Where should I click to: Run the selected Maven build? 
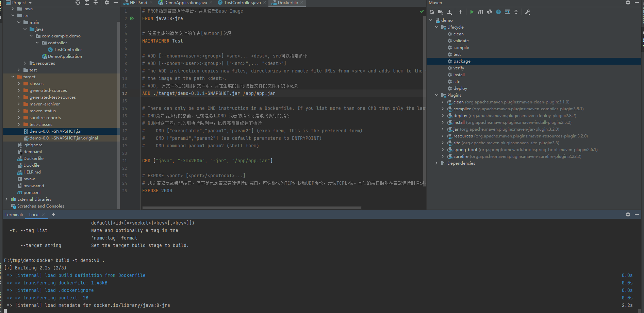coord(472,12)
